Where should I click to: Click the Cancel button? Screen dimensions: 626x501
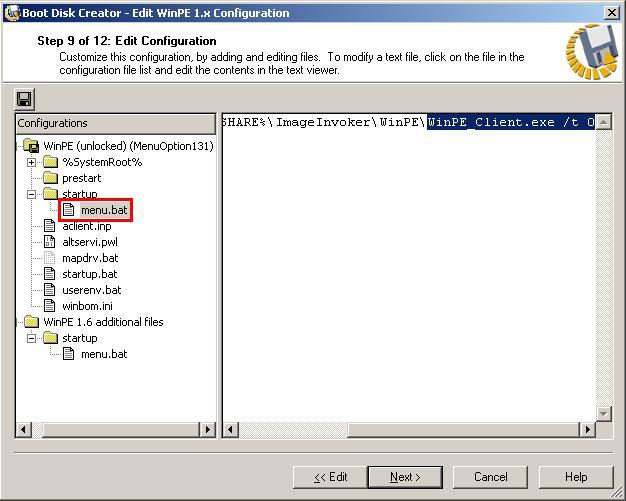pyautogui.click(x=491, y=477)
